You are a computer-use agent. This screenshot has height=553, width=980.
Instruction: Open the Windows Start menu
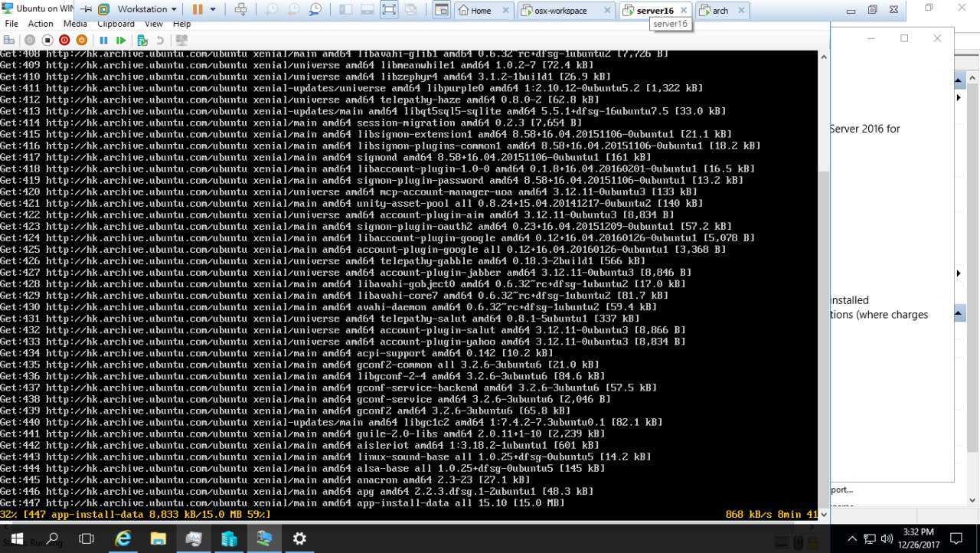pyautogui.click(x=17, y=538)
